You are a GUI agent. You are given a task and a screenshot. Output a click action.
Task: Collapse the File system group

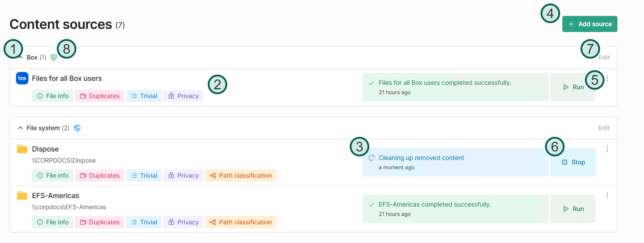click(x=20, y=128)
